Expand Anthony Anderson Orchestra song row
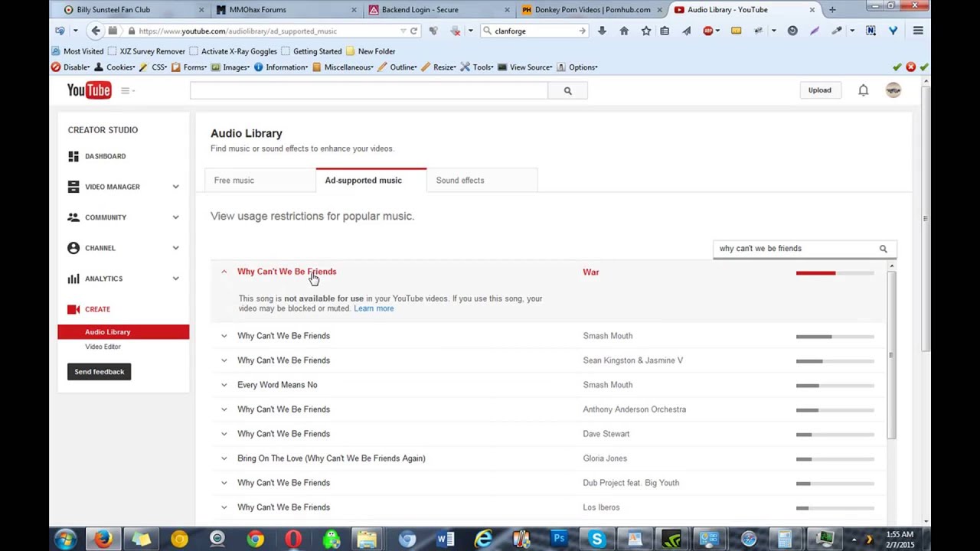Image resolution: width=980 pixels, height=551 pixels. click(224, 409)
